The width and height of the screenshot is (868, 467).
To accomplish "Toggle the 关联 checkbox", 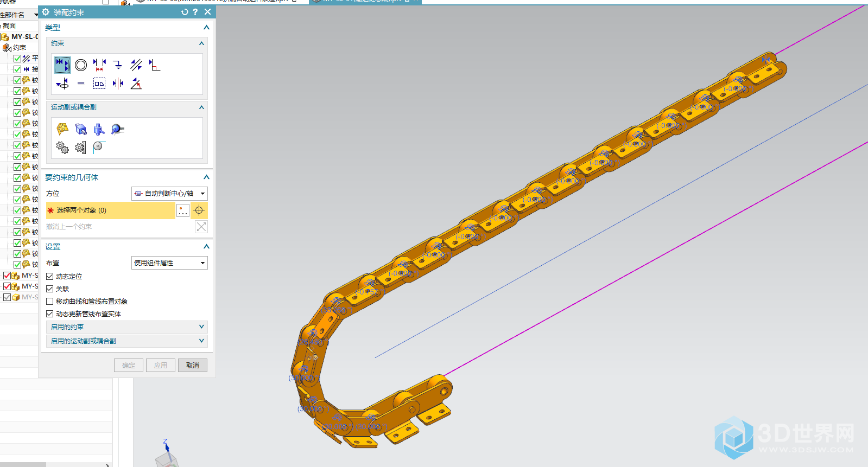I will 49,289.
